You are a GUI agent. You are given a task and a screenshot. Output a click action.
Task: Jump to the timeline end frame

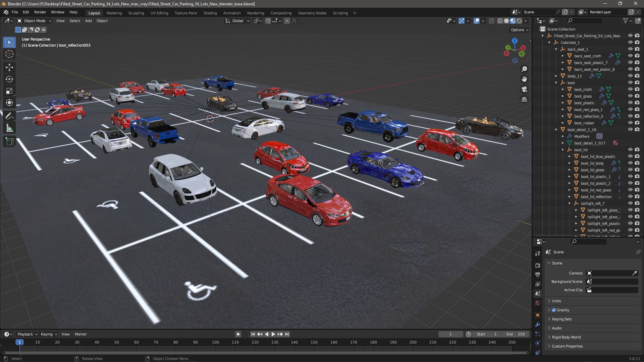click(287, 334)
